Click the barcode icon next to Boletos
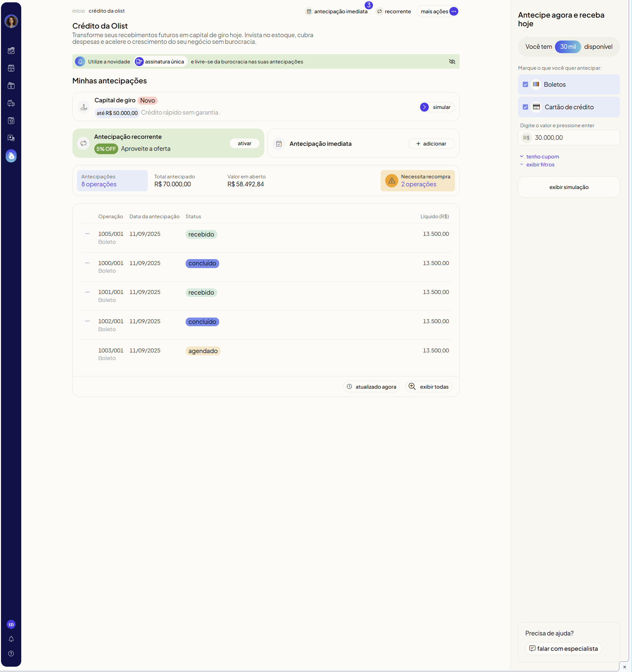 536,84
